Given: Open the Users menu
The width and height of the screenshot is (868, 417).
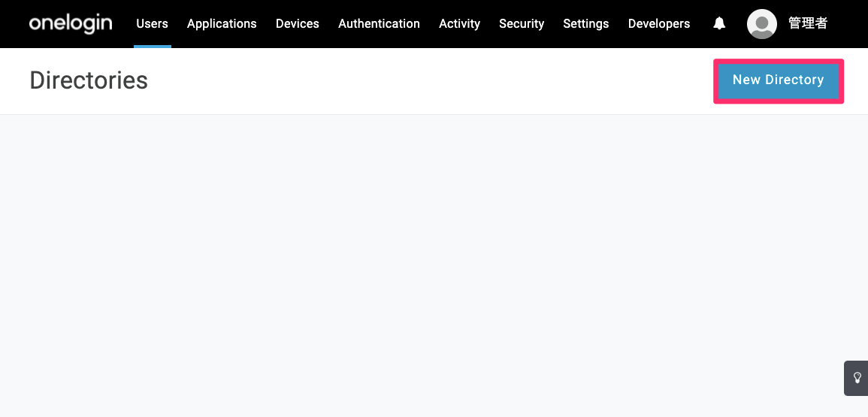Looking at the screenshot, I should (x=153, y=24).
